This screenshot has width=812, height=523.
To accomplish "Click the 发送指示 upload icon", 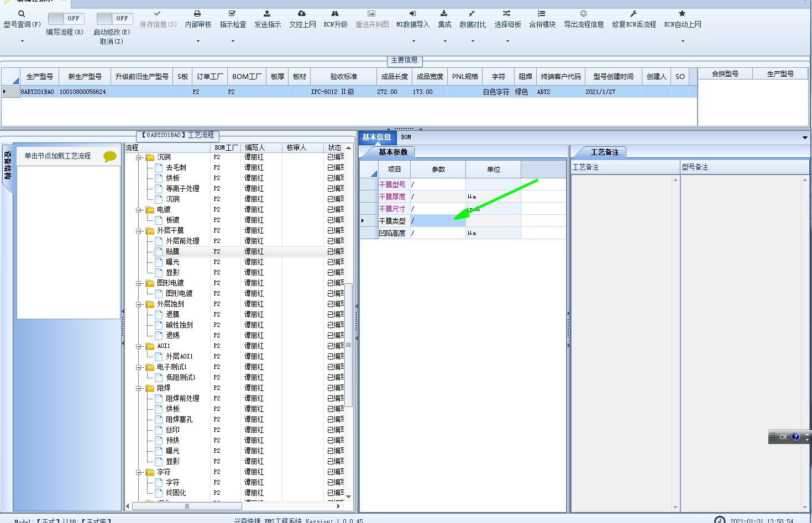I will 267,13.
